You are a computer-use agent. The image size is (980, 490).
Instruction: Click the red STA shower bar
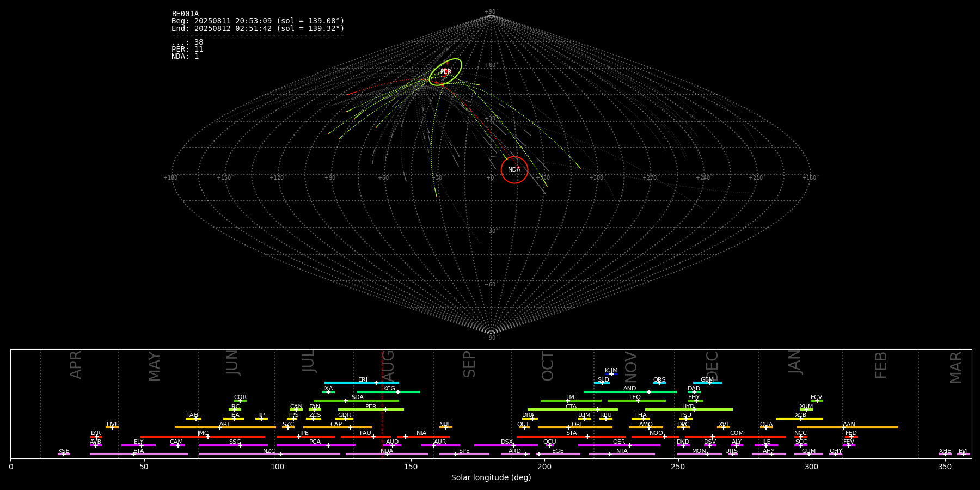[x=571, y=436]
